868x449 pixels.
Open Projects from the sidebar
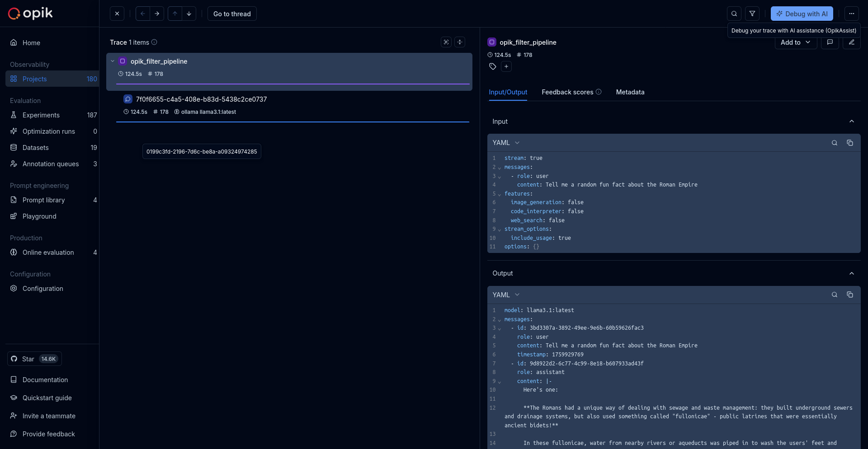coord(34,79)
